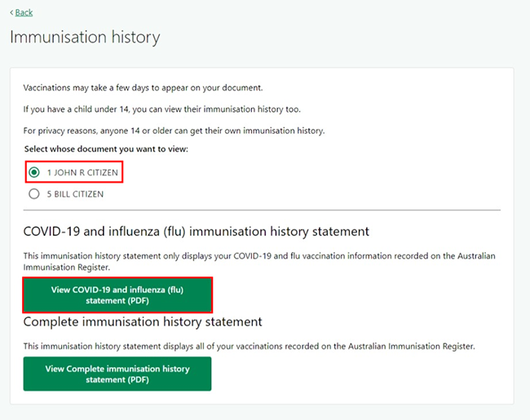The width and height of the screenshot is (530, 420).
Task: Click the 'Vaccinations may take a few days' notice
Action: point(143,88)
